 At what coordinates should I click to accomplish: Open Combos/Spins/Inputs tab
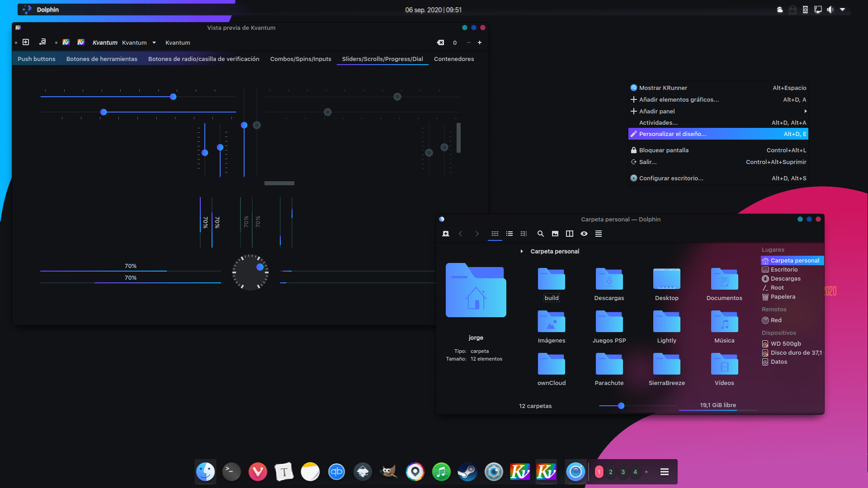pos(301,59)
